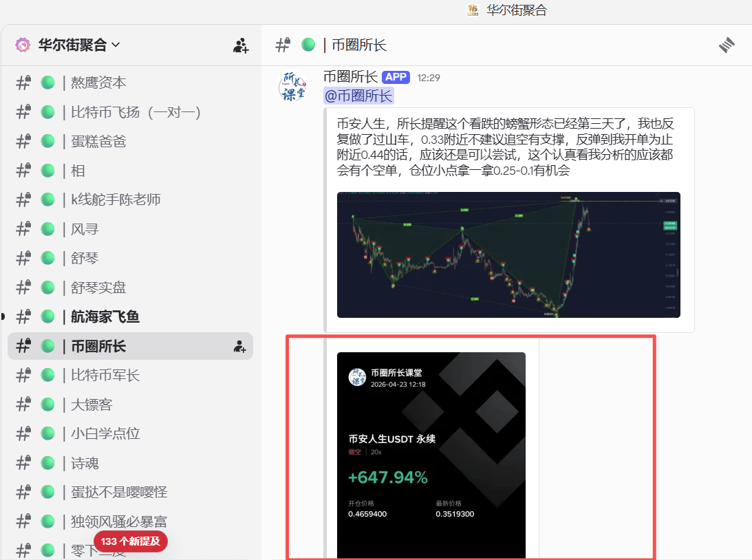
Task: Open the crab pattern chart image
Action: pos(508,255)
